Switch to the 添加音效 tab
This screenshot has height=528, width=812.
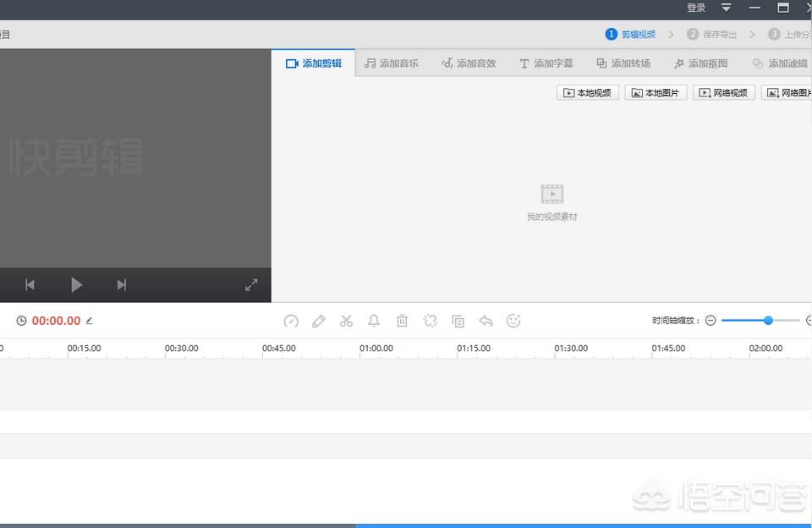pyautogui.click(x=469, y=63)
